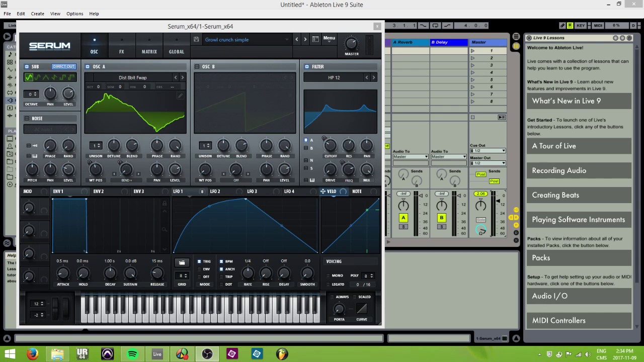This screenshot has height=362, width=644.
Task: Open the Cue Out dropdown
Action: (x=488, y=151)
